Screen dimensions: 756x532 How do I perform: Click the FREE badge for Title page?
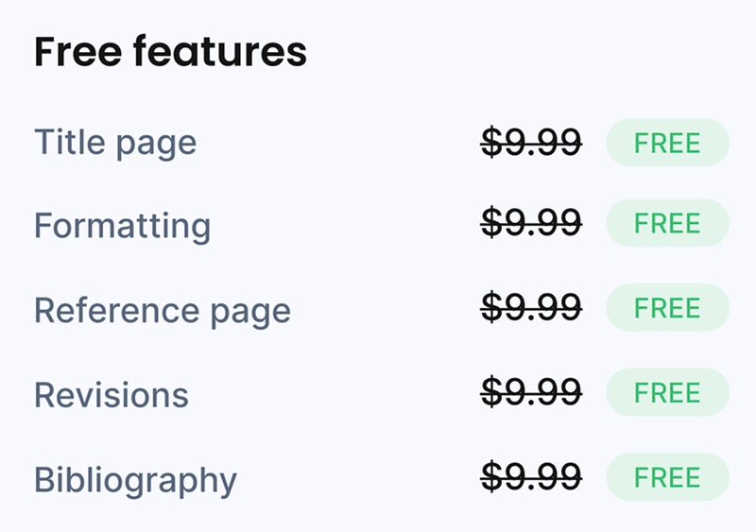click(667, 144)
